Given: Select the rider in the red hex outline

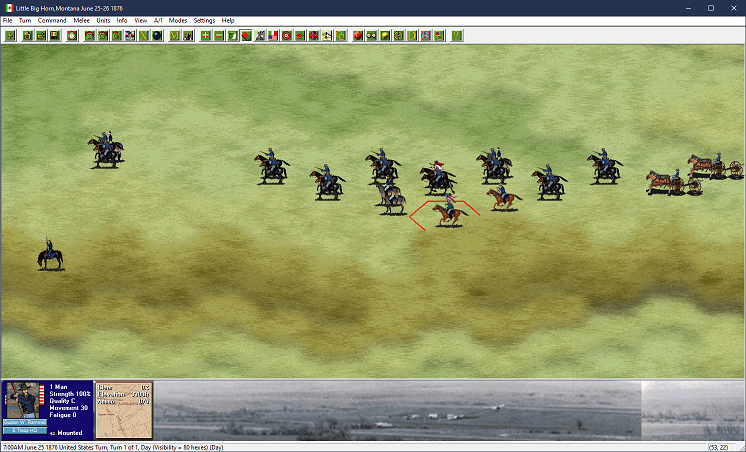Looking at the screenshot, I should (449, 212).
